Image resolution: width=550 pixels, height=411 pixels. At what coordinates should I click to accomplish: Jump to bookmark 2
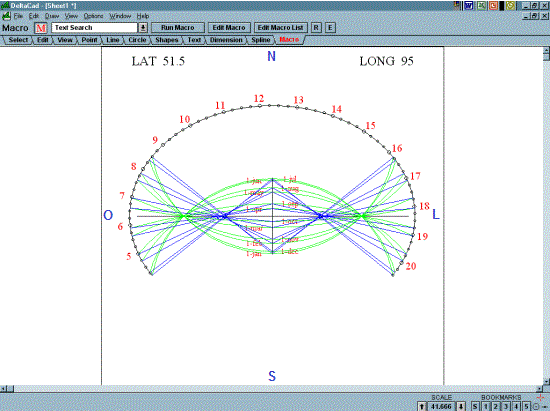pos(496,406)
